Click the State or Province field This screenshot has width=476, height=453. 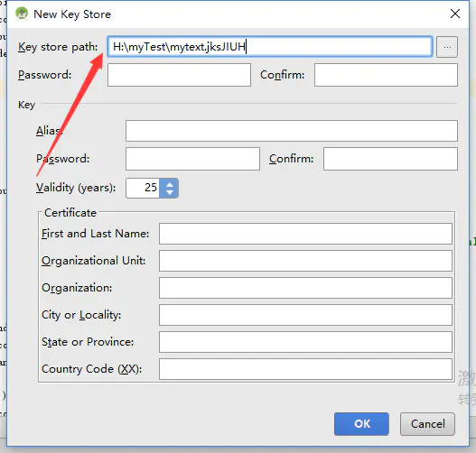[305, 342]
